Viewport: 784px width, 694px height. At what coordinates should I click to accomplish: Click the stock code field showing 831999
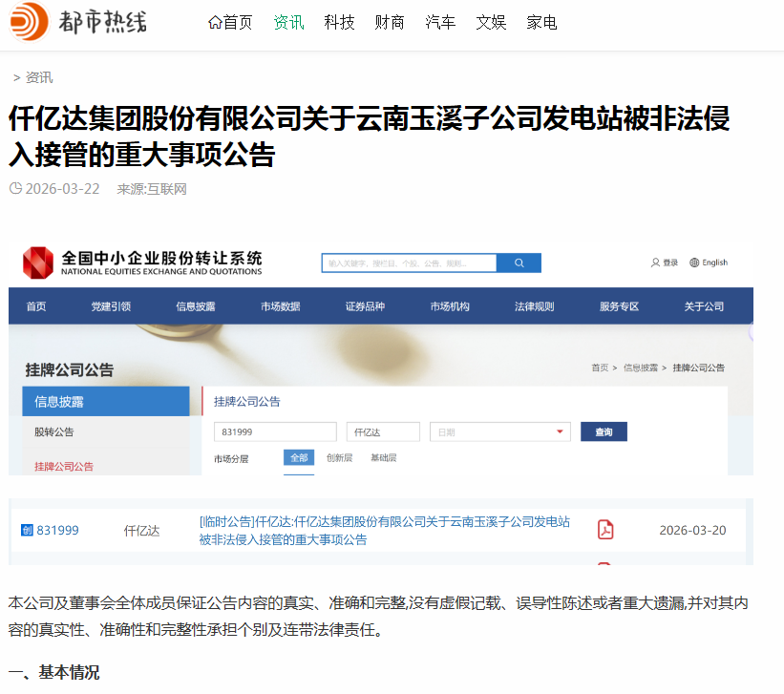[276, 432]
